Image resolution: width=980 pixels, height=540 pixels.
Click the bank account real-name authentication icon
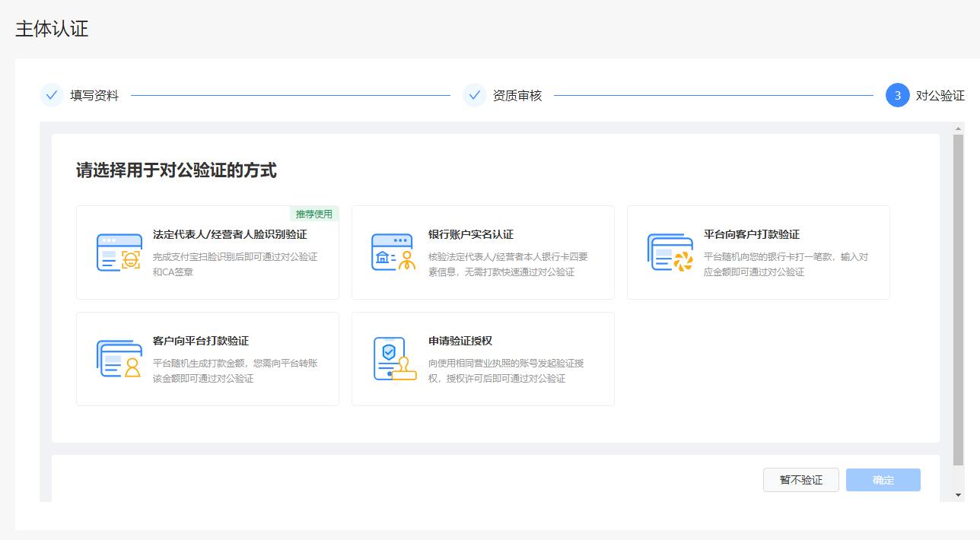coord(393,253)
